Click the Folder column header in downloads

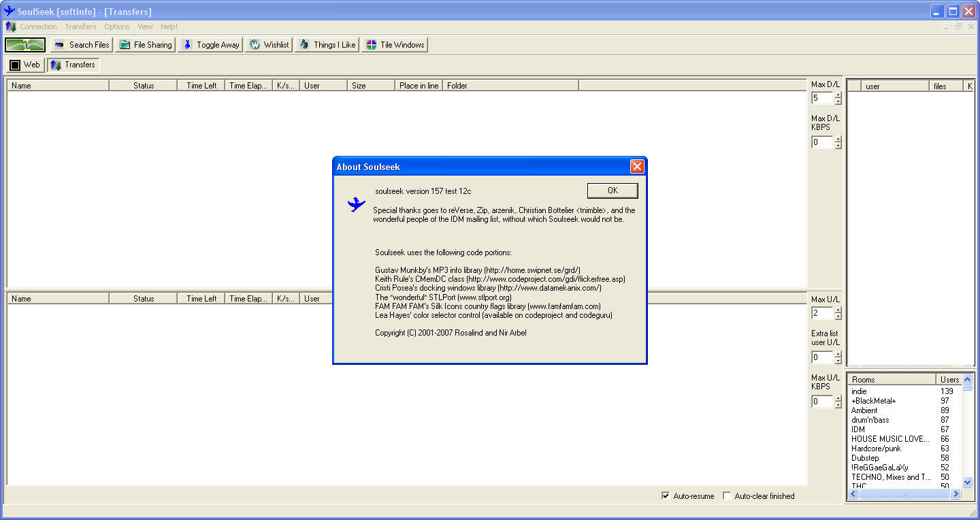[x=510, y=85]
